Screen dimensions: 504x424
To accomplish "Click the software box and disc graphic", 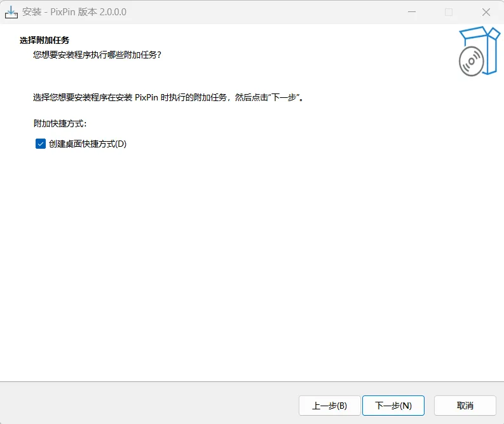I will [479, 51].
